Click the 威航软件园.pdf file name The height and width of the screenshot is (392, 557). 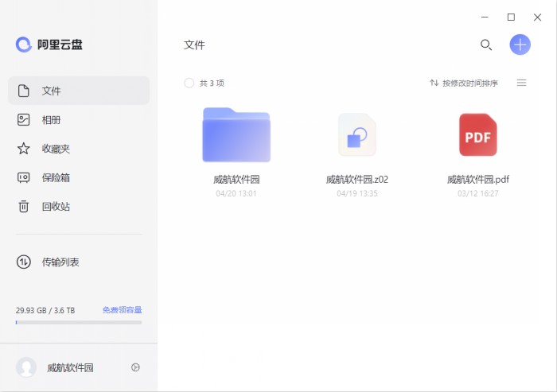478,180
